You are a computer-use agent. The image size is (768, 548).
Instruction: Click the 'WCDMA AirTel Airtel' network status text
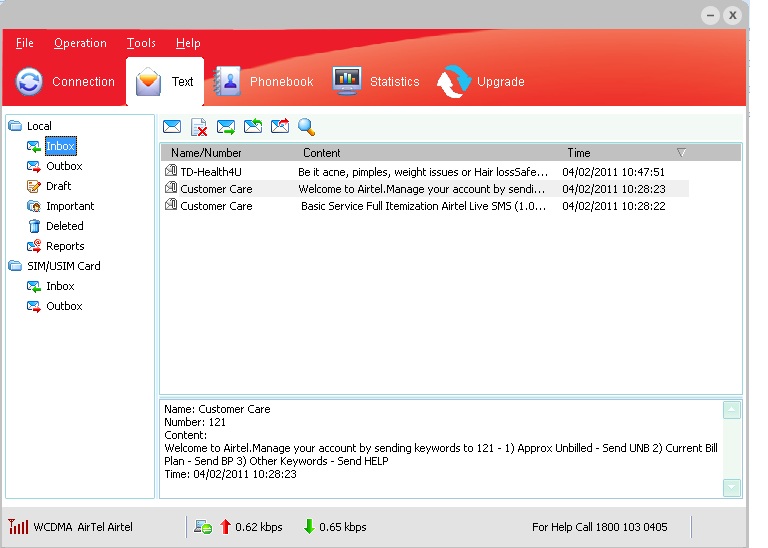click(x=83, y=527)
